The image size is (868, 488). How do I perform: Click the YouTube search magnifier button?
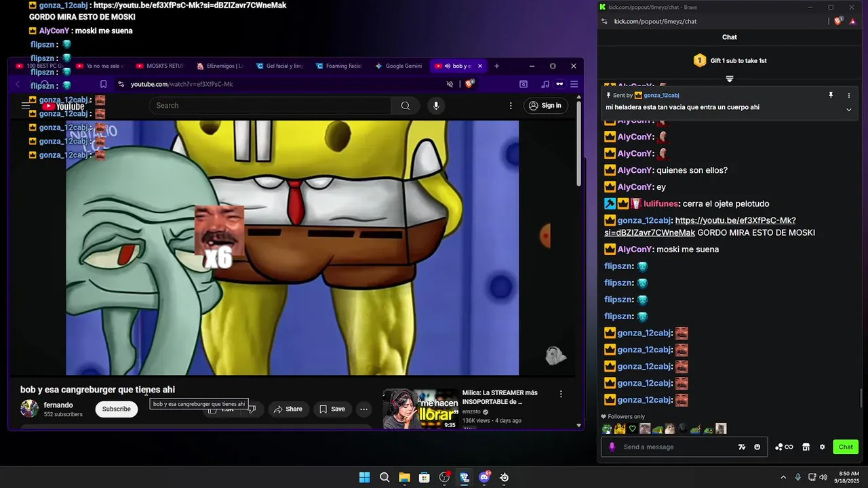point(405,106)
